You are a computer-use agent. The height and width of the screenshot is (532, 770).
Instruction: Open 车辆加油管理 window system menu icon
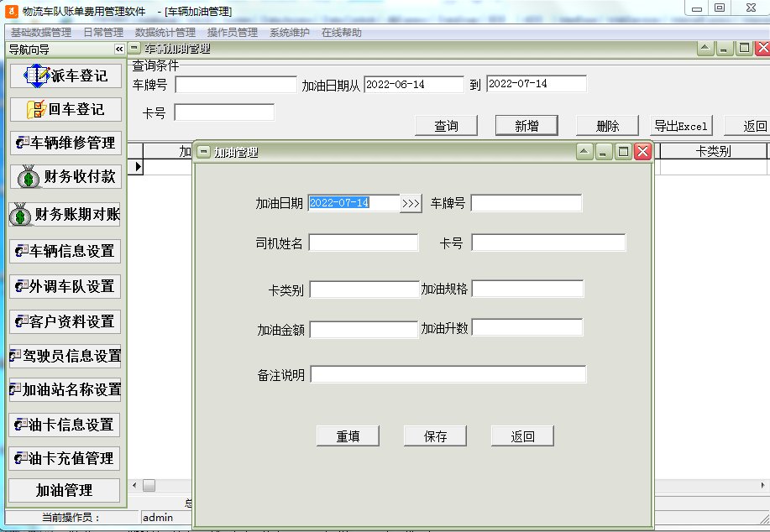[x=134, y=48]
